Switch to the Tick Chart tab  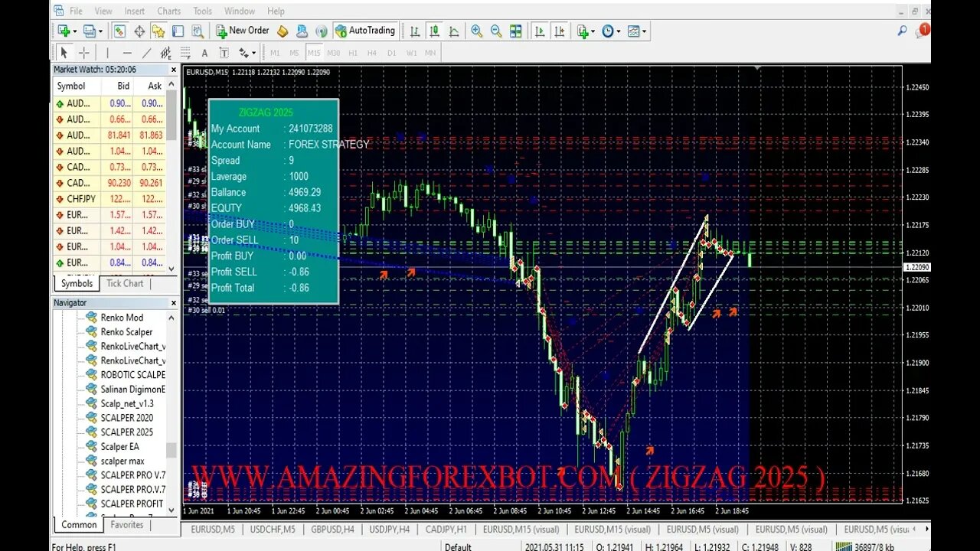(x=125, y=283)
